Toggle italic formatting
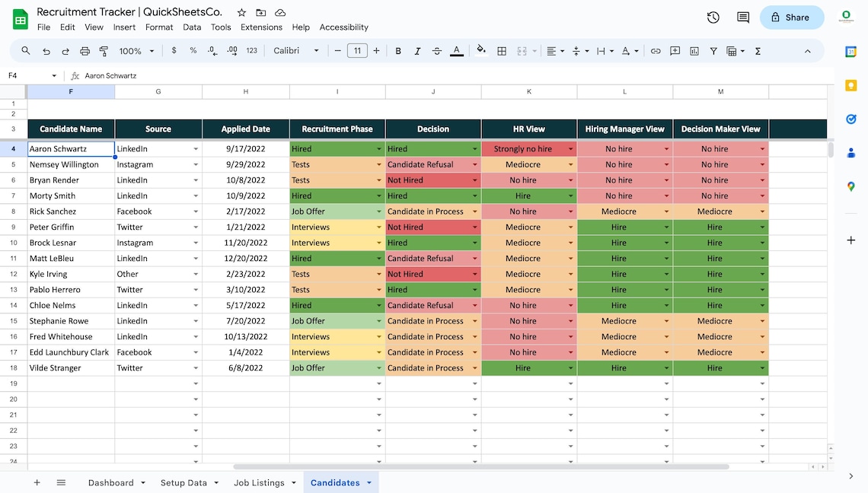The image size is (868, 493). click(417, 51)
